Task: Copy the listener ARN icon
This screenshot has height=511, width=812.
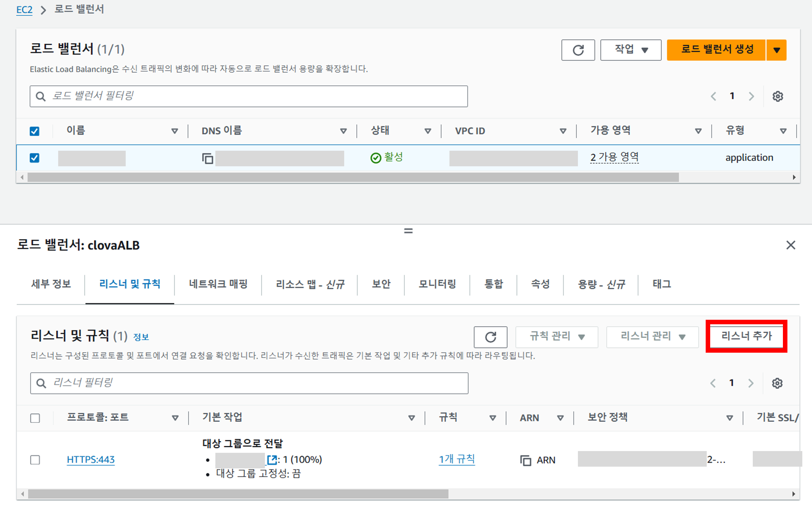Action: point(525,460)
